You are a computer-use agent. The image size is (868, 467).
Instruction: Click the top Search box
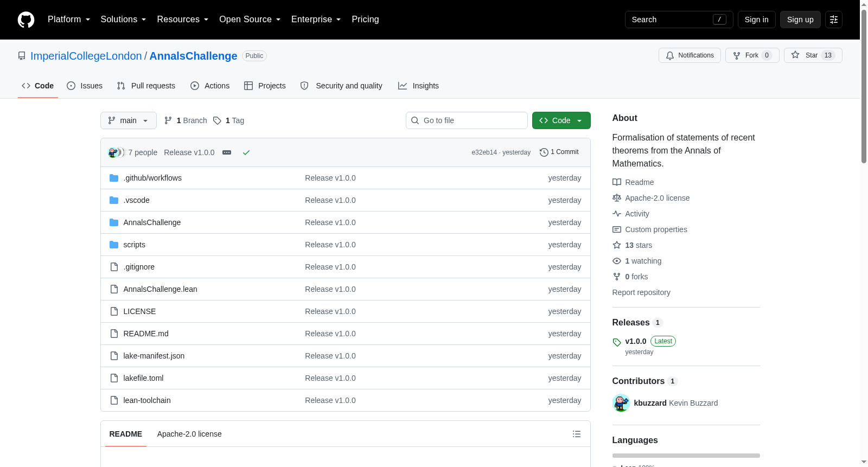click(679, 20)
